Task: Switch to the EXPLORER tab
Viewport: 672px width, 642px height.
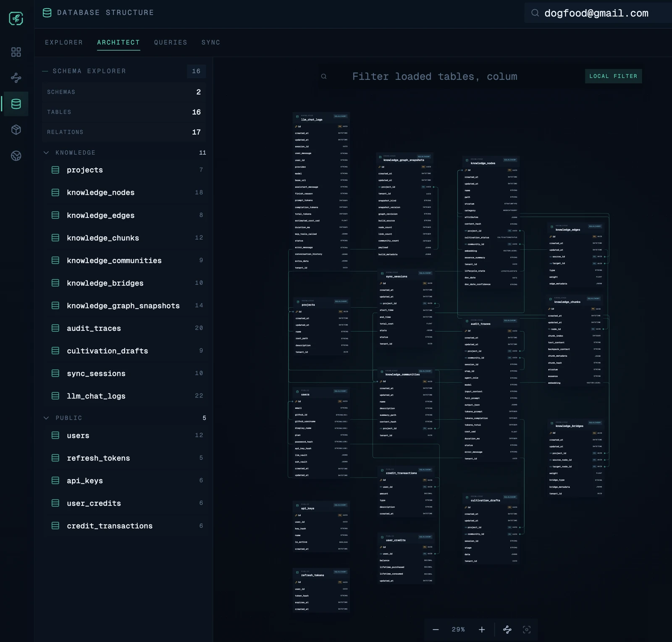Action: tap(64, 42)
